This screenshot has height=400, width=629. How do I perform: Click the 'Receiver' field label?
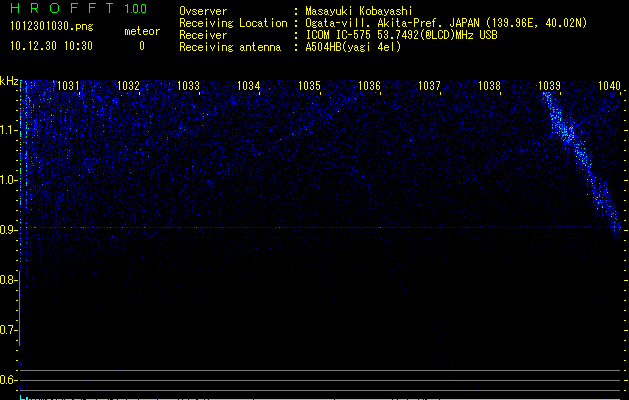tap(203, 35)
